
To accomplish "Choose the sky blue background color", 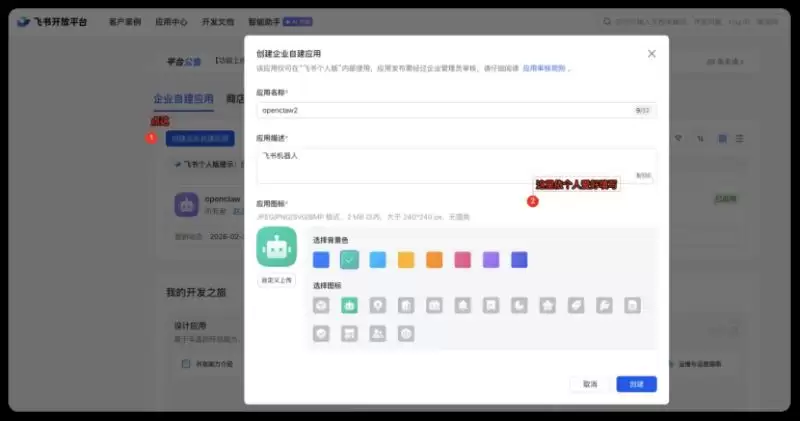I will coord(378,260).
